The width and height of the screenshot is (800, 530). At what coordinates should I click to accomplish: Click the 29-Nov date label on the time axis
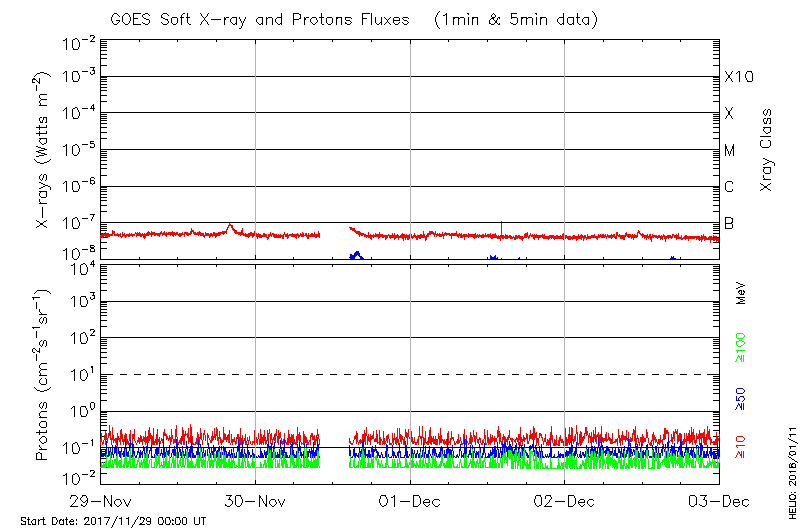click(x=102, y=499)
